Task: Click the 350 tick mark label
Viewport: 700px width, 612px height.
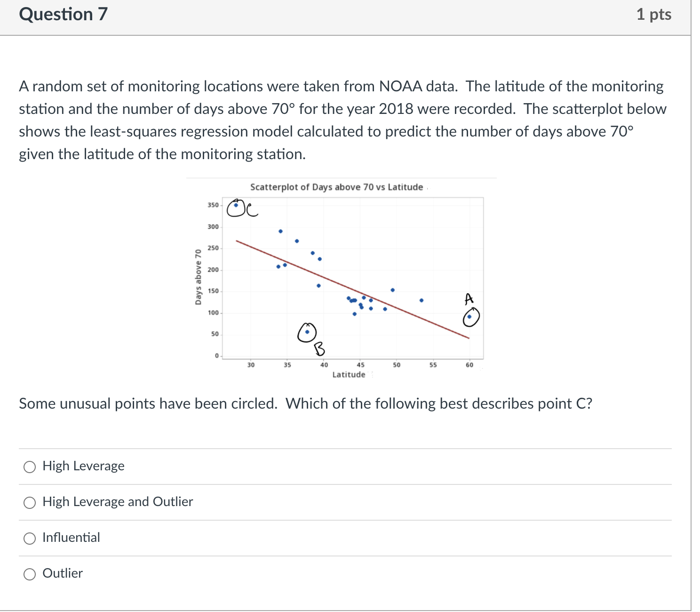Action: (x=213, y=205)
